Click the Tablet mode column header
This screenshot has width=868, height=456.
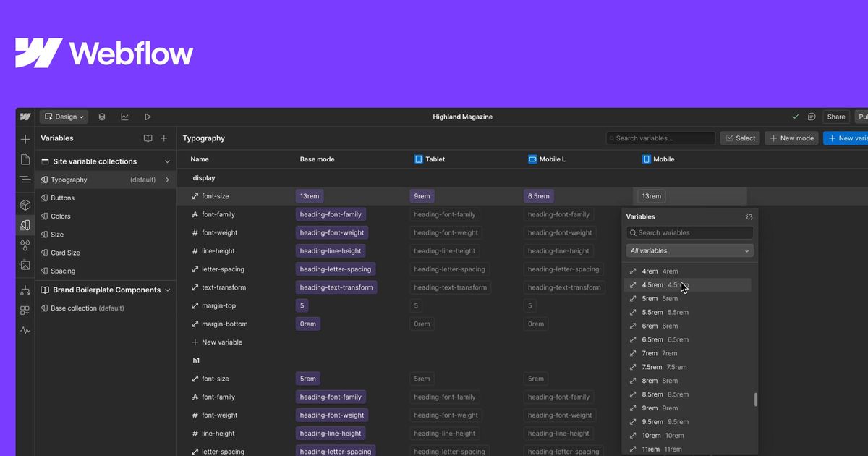click(x=430, y=159)
